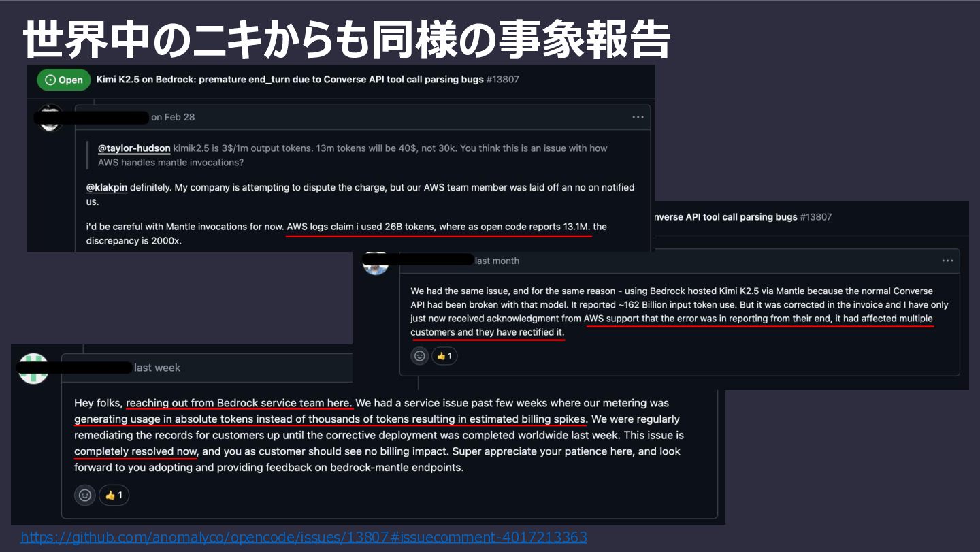980x552 pixels.
Task: Click issue number #13807 in top header
Action: point(503,79)
